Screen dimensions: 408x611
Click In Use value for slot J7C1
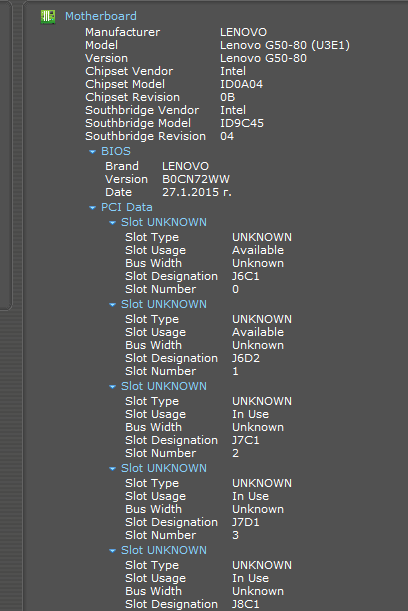point(251,414)
